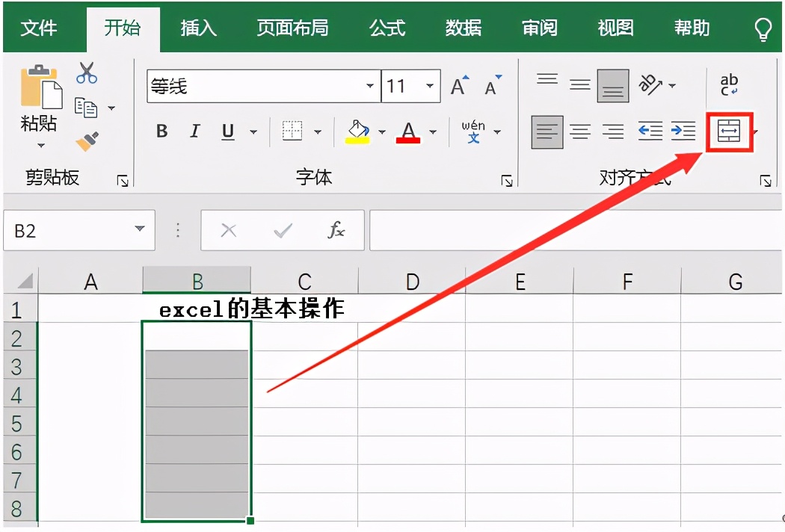Switch to the 数据 ribbon tab
The width and height of the screenshot is (785, 532).
click(462, 28)
